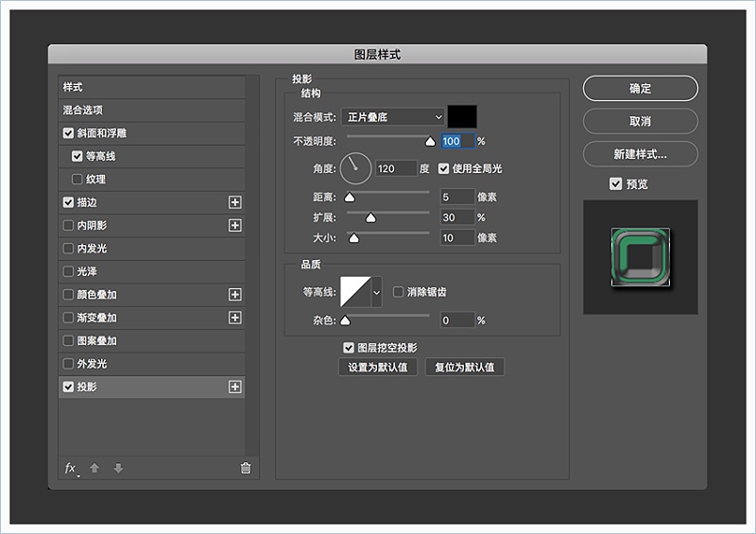Expand the 等高线 contour picker arrow
This screenshot has height=534, width=756.
point(377,293)
